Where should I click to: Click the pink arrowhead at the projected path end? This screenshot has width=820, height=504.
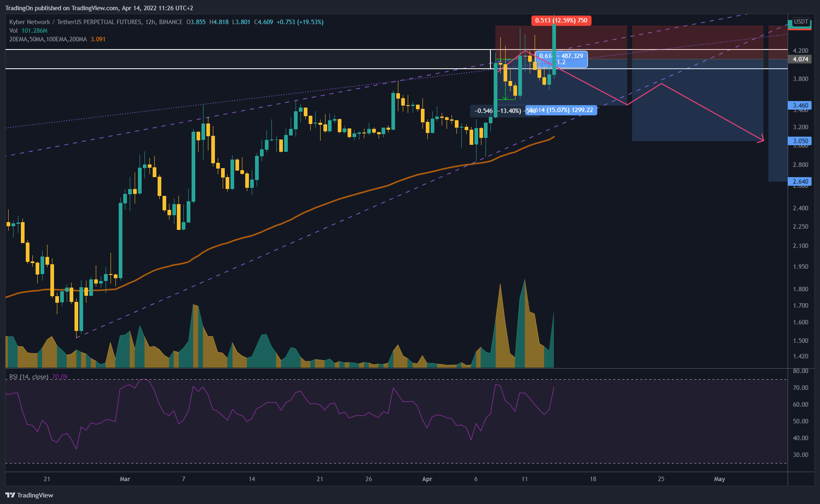(761, 139)
